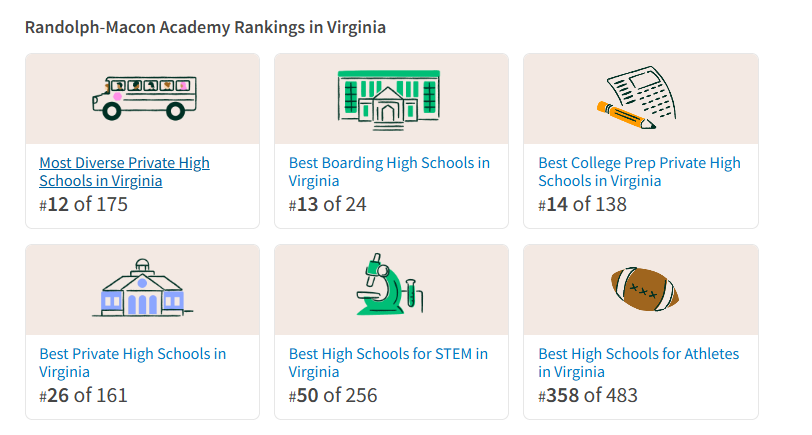Click the #26 of 161 ranking text
812x435 pixels.
click(x=84, y=395)
